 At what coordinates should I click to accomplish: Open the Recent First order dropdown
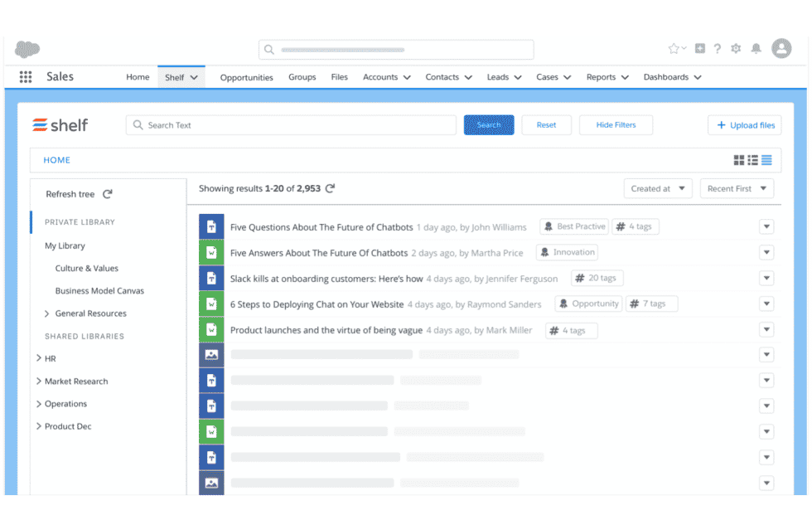point(736,188)
